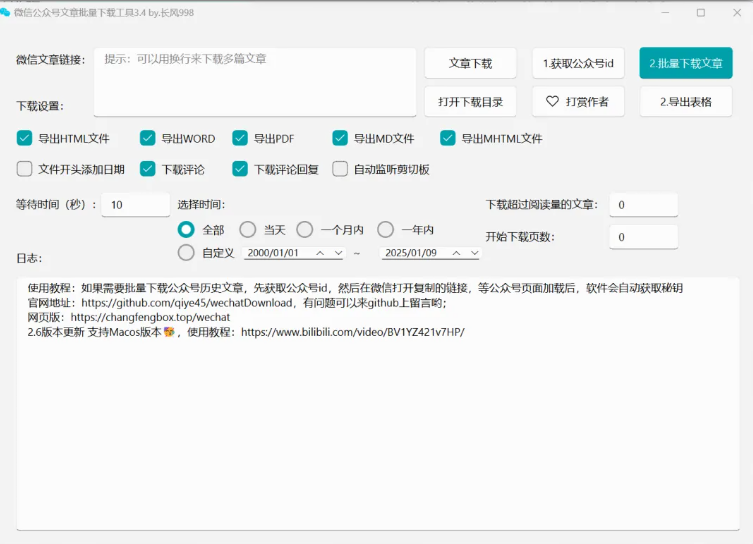
Task: Maximize the download tool window
Action: [x=701, y=12]
